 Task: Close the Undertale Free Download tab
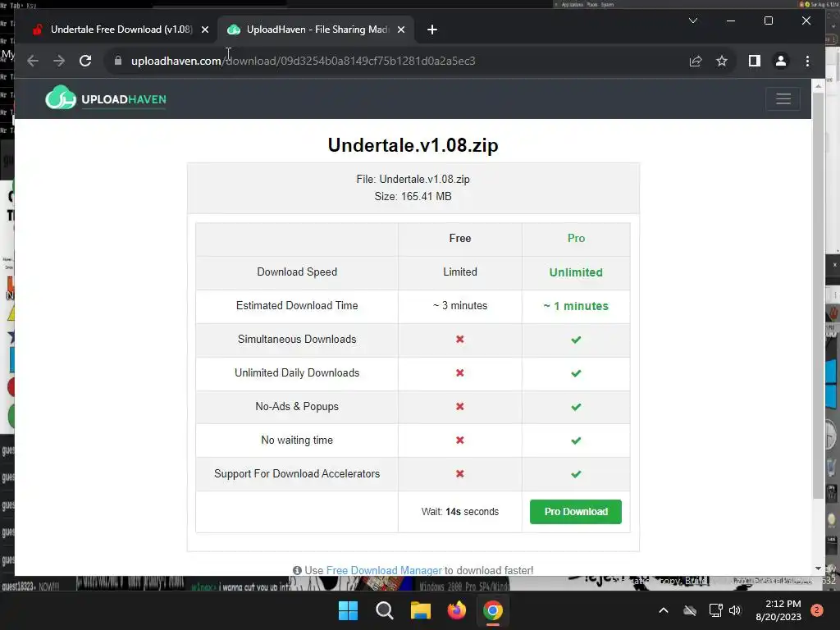click(204, 30)
